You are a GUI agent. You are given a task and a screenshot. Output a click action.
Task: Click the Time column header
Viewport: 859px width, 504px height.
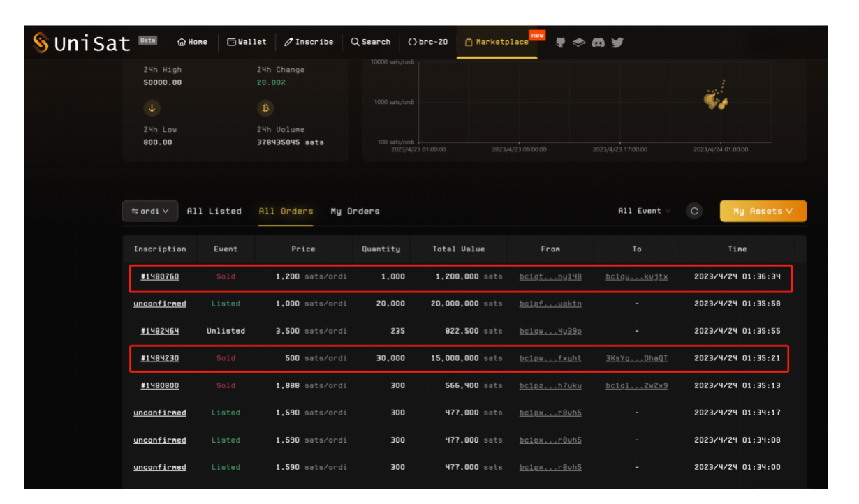coord(737,249)
